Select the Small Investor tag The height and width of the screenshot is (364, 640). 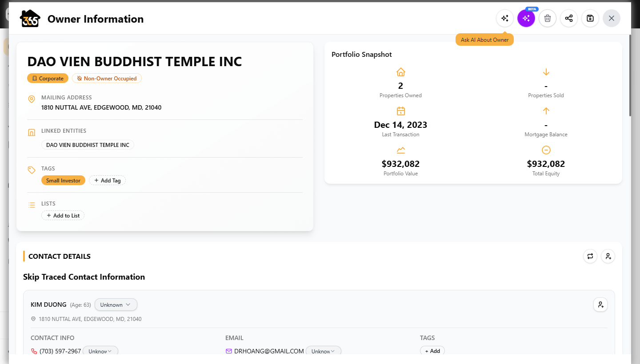point(63,180)
